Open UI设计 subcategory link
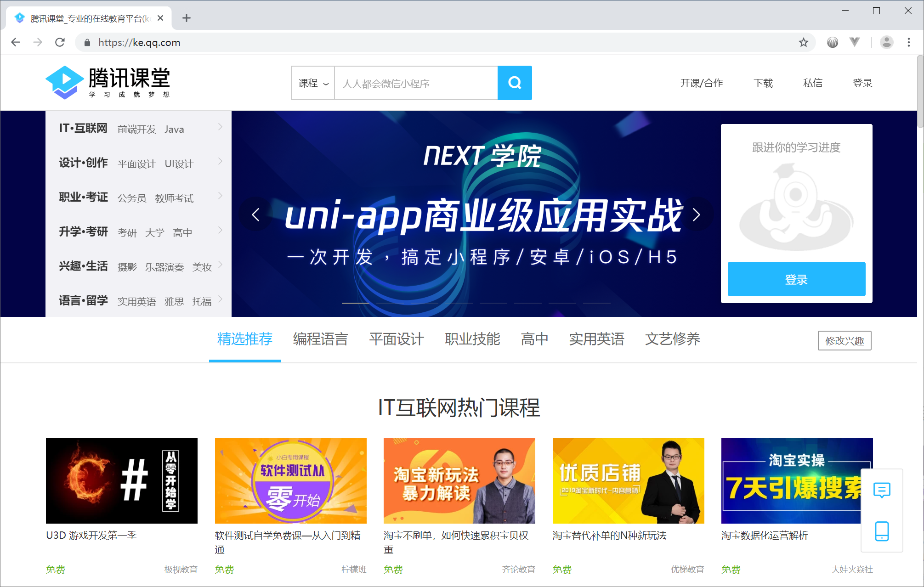 click(179, 164)
